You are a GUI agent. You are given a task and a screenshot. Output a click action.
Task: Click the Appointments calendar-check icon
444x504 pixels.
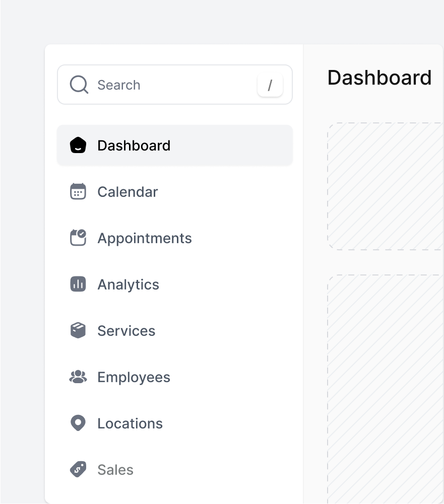pos(78,238)
